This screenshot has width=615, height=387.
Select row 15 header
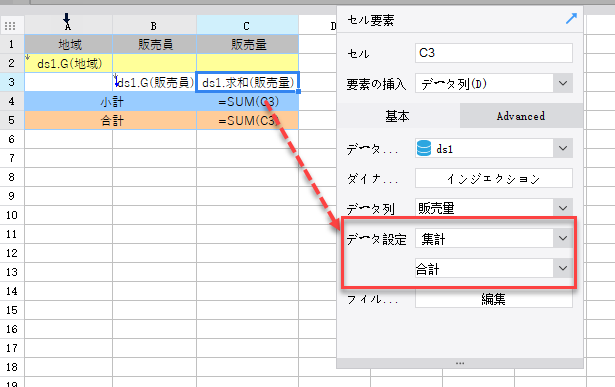(12, 310)
